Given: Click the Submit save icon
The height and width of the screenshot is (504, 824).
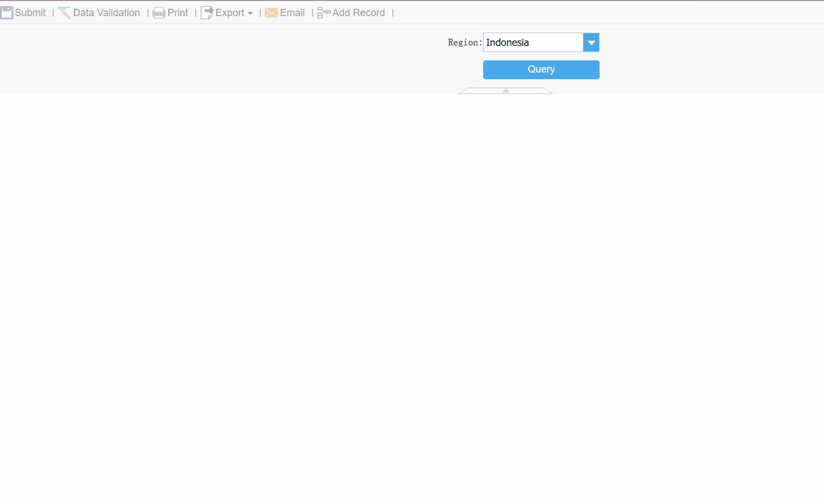Looking at the screenshot, I should pyautogui.click(x=7, y=12).
